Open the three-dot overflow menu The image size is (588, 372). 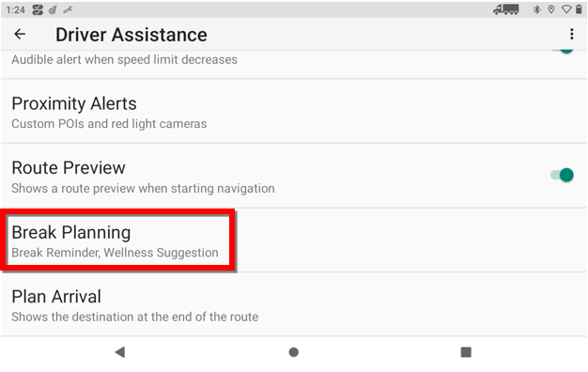coord(571,34)
